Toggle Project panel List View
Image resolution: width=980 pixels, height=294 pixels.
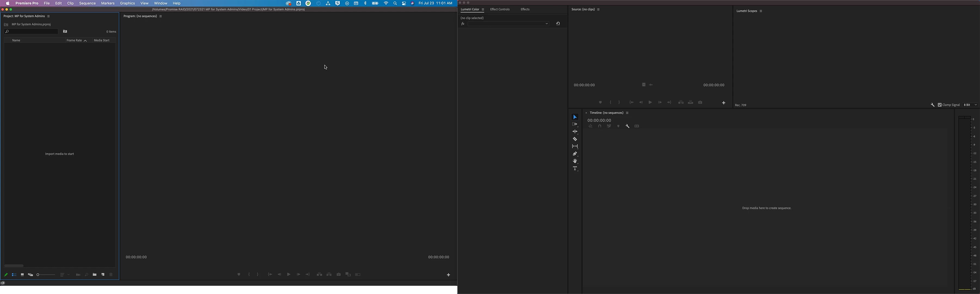tap(14, 275)
